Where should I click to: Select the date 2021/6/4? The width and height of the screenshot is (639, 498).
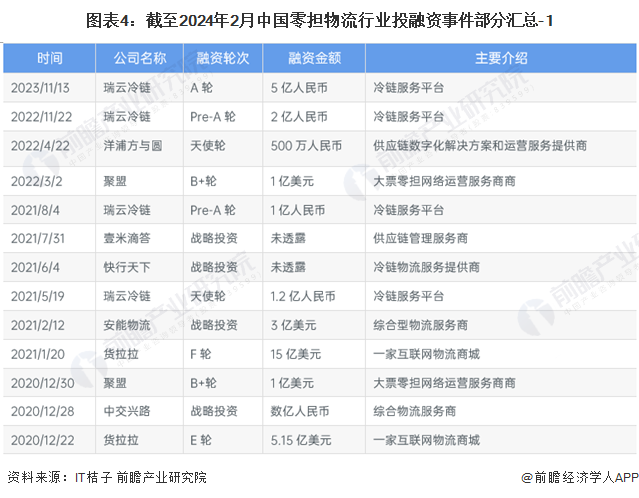35,267
